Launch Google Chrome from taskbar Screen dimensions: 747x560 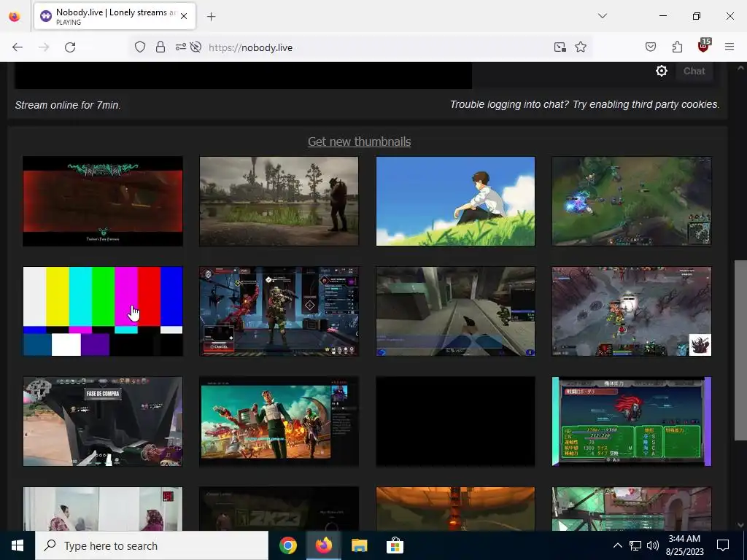tap(287, 545)
